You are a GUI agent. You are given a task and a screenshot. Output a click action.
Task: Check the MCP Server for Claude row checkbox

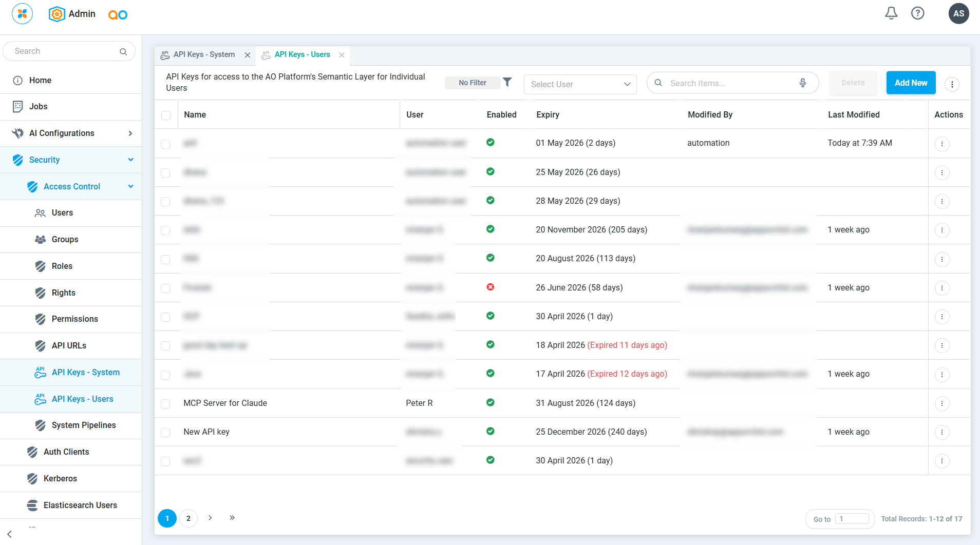point(165,404)
